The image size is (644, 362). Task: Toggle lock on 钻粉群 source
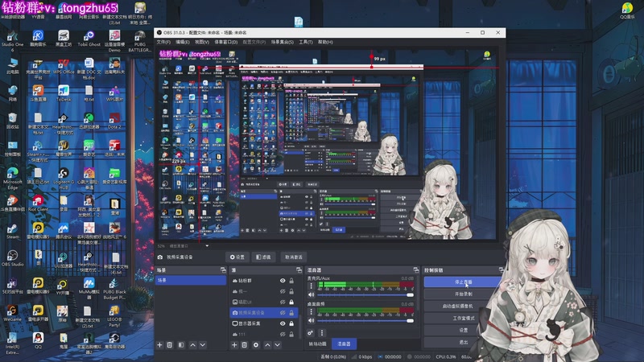click(291, 281)
